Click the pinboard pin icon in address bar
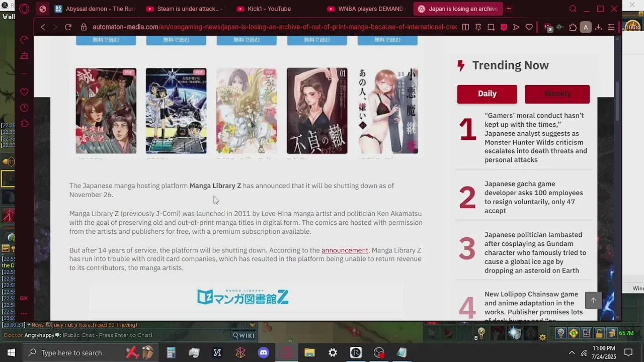 click(x=478, y=27)
